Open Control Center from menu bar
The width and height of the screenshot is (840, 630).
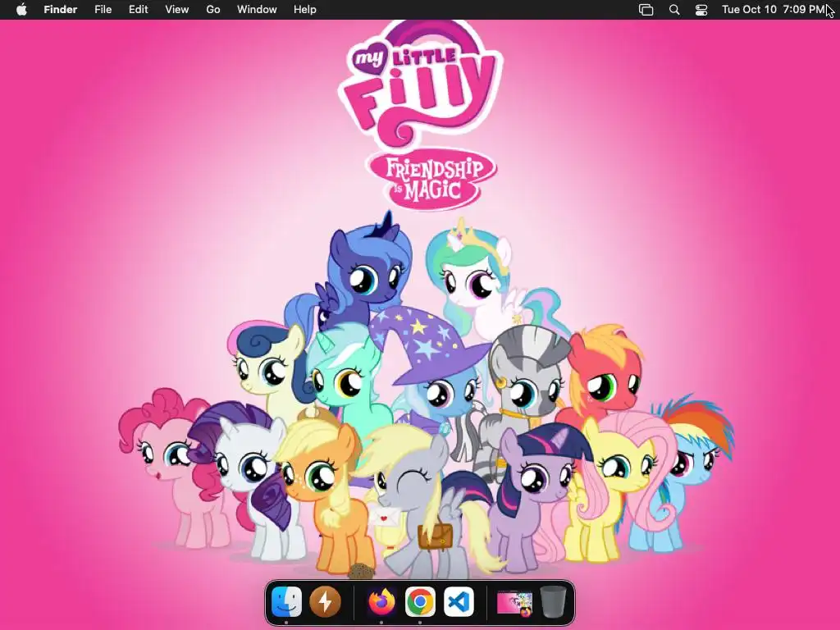pos(701,10)
